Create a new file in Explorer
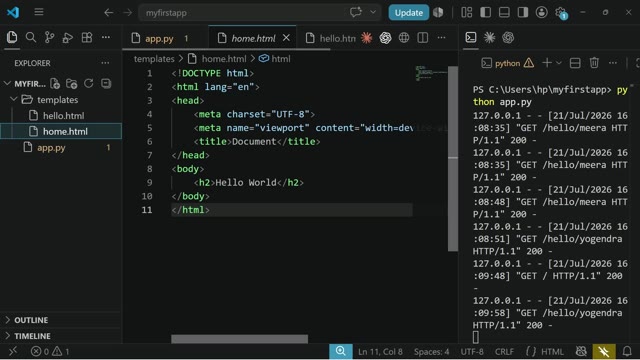 point(55,83)
